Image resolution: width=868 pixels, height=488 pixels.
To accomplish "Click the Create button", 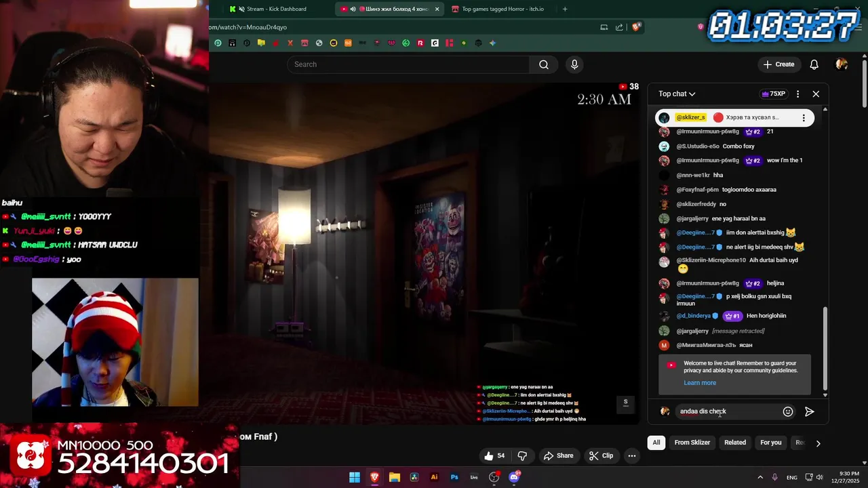I will (778, 64).
